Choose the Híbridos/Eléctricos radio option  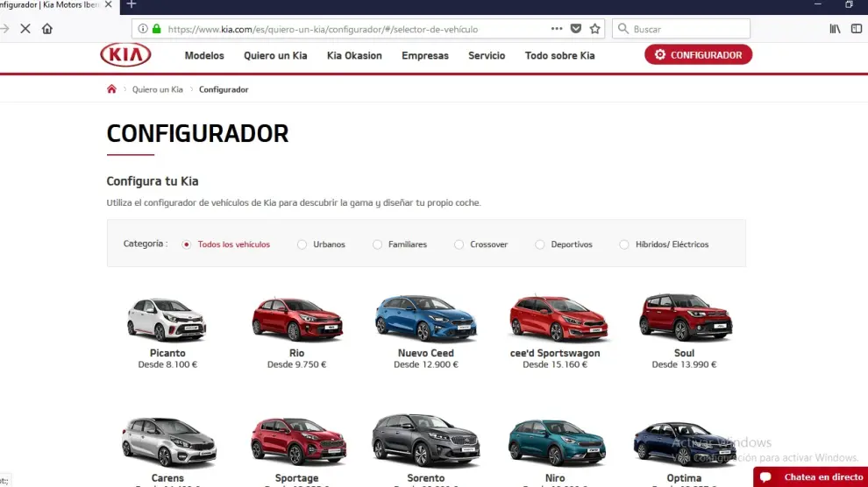tap(624, 244)
